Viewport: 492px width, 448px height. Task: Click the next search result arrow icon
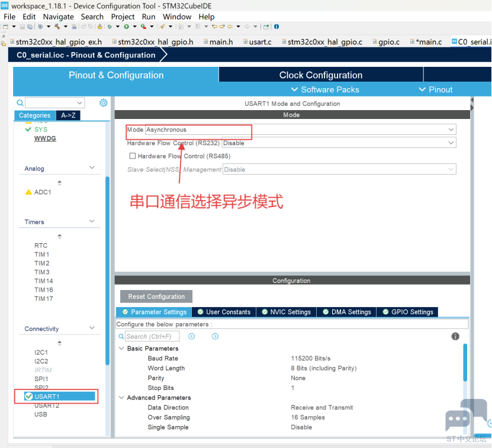point(215,336)
